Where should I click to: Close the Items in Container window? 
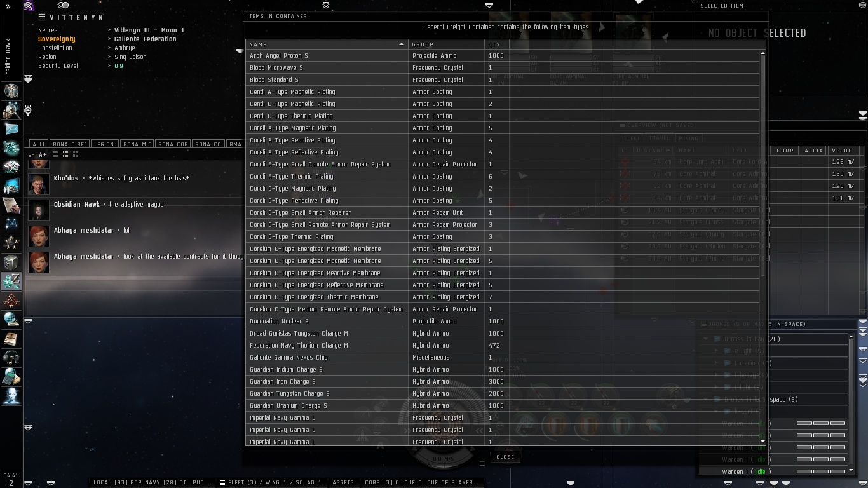pyautogui.click(x=505, y=457)
